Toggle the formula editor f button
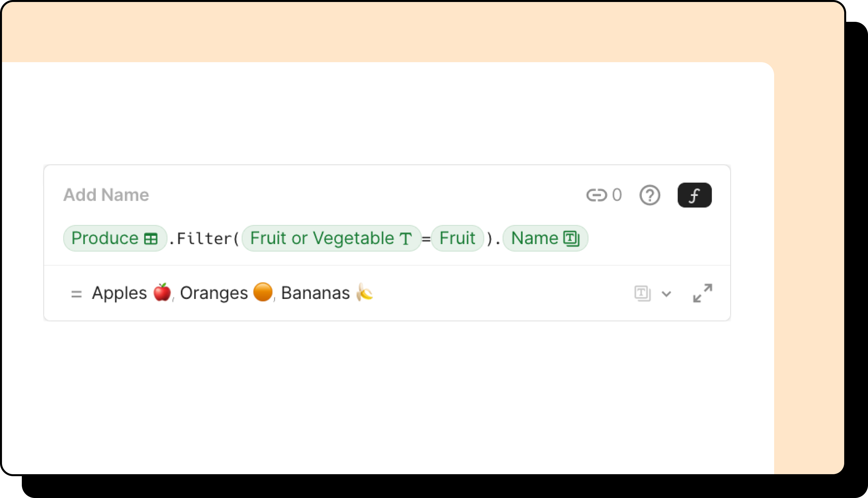 pos(694,195)
